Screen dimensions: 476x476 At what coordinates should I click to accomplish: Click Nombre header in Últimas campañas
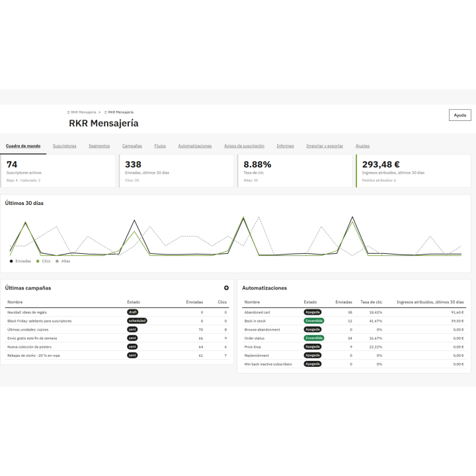coord(15,302)
